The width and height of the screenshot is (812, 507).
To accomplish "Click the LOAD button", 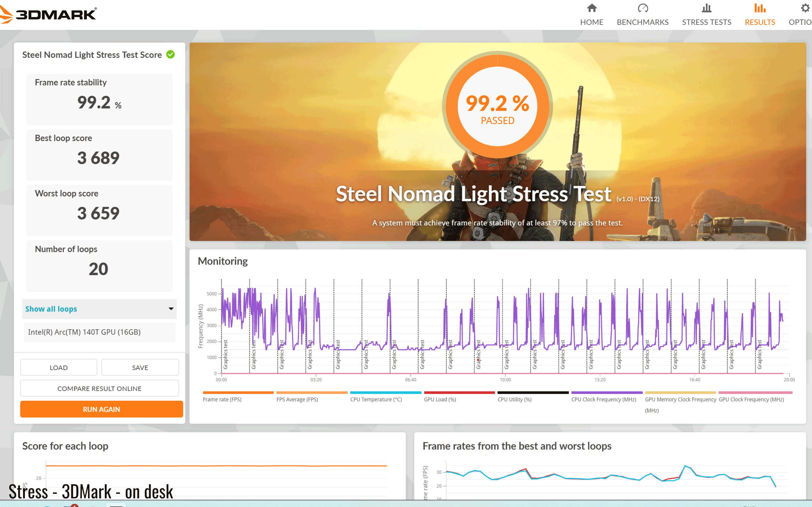I will [x=59, y=368].
